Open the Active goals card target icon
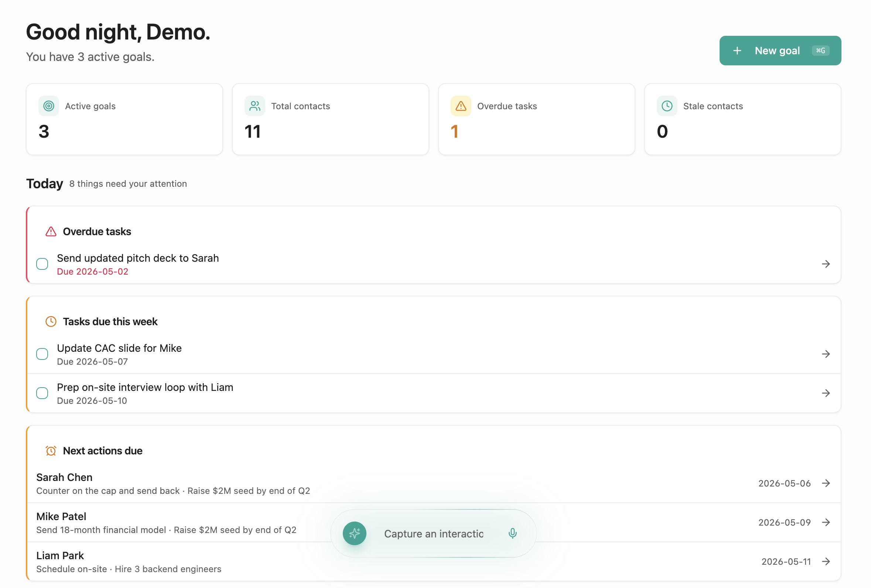Screen dimensions: 871x588 coord(49,106)
